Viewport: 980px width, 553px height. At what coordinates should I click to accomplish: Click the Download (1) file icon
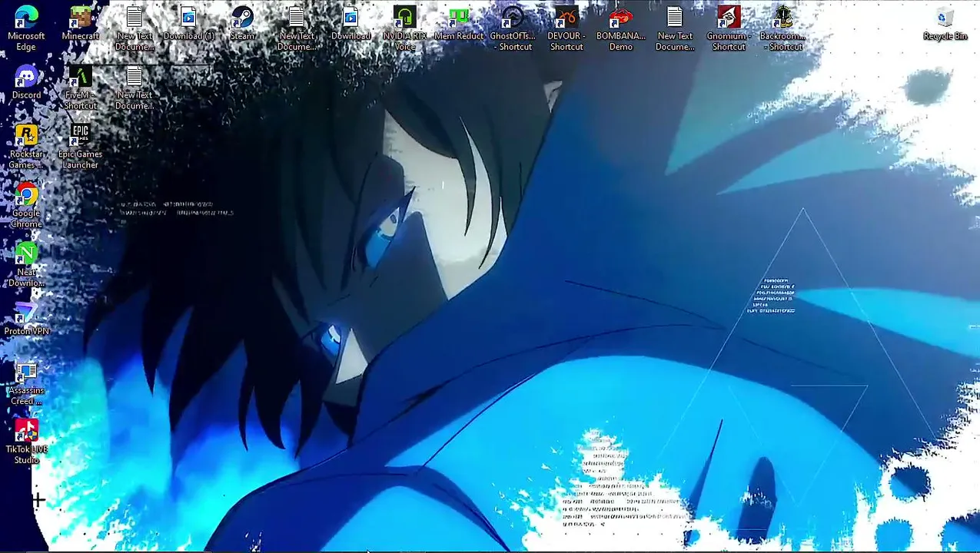[188, 24]
